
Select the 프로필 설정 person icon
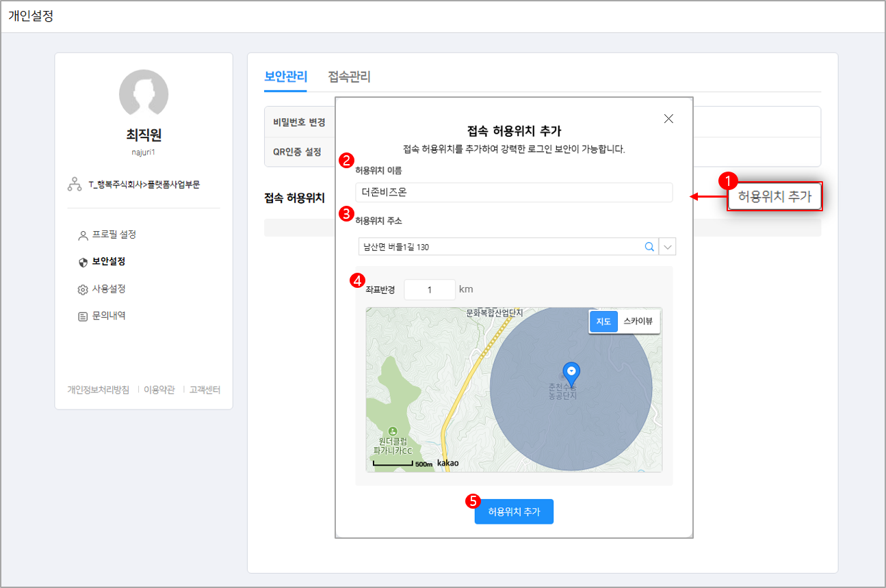click(x=82, y=235)
